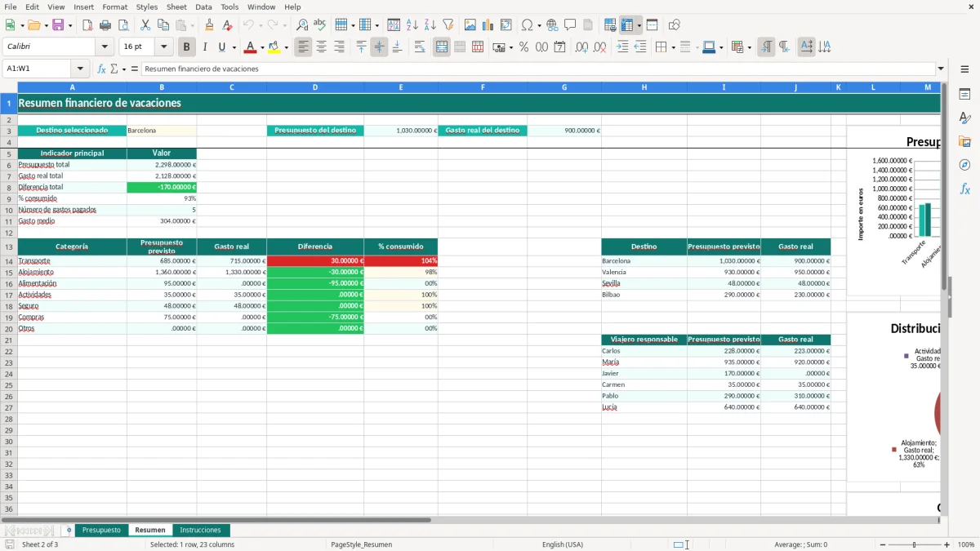Toggle the AutoFilter

448,25
